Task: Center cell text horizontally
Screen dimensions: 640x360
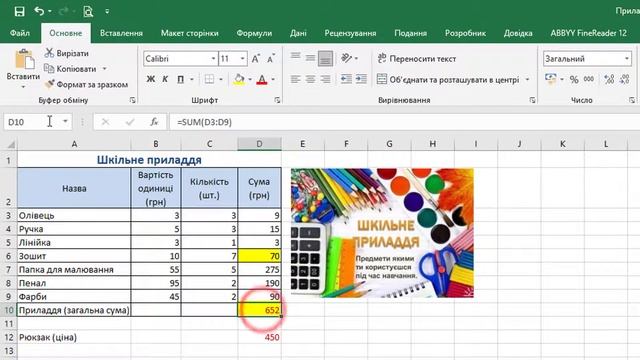Action: [x=310, y=79]
